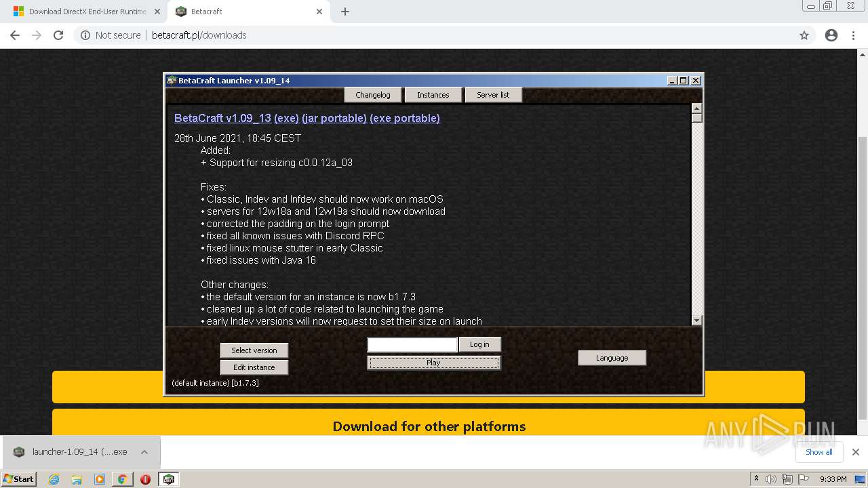Click the Chrome taskbar icon
868x488 pixels.
click(x=122, y=479)
